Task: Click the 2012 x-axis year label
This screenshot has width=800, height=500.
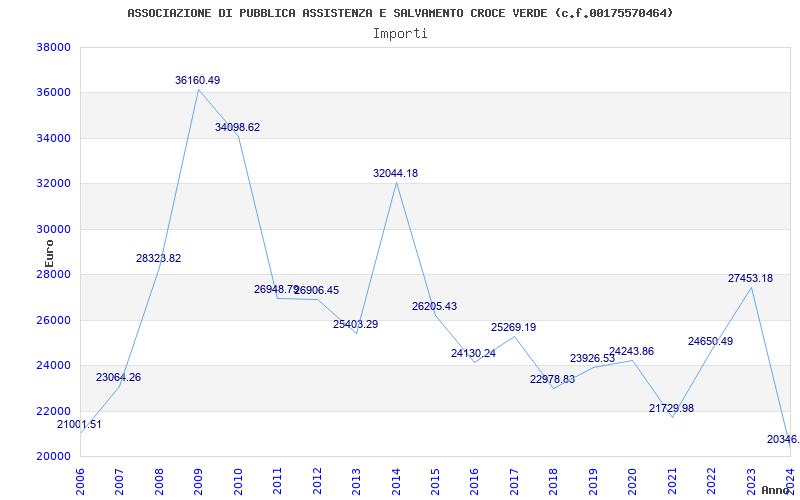Action: coord(317,481)
